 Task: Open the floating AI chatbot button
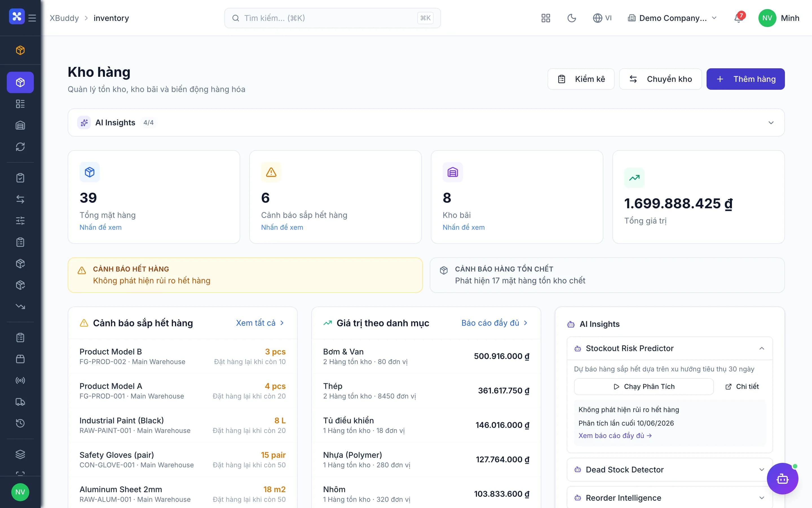[782, 478]
